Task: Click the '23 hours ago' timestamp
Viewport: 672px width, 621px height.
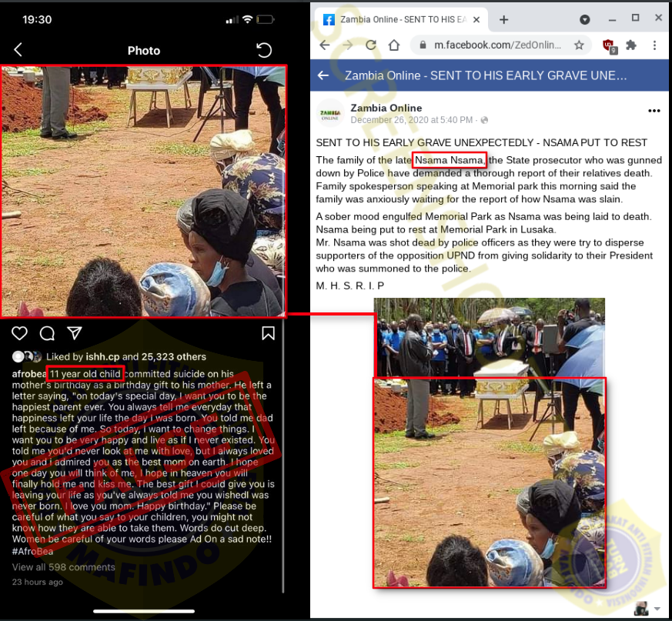Action: click(x=37, y=582)
